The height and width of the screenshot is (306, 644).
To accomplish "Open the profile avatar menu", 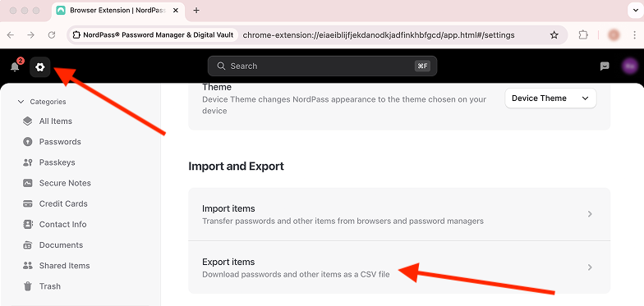I will [629, 66].
